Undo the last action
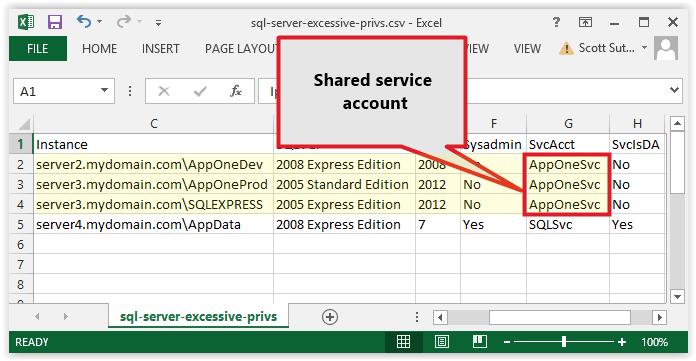This screenshot has height=361, width=696. 83,21
